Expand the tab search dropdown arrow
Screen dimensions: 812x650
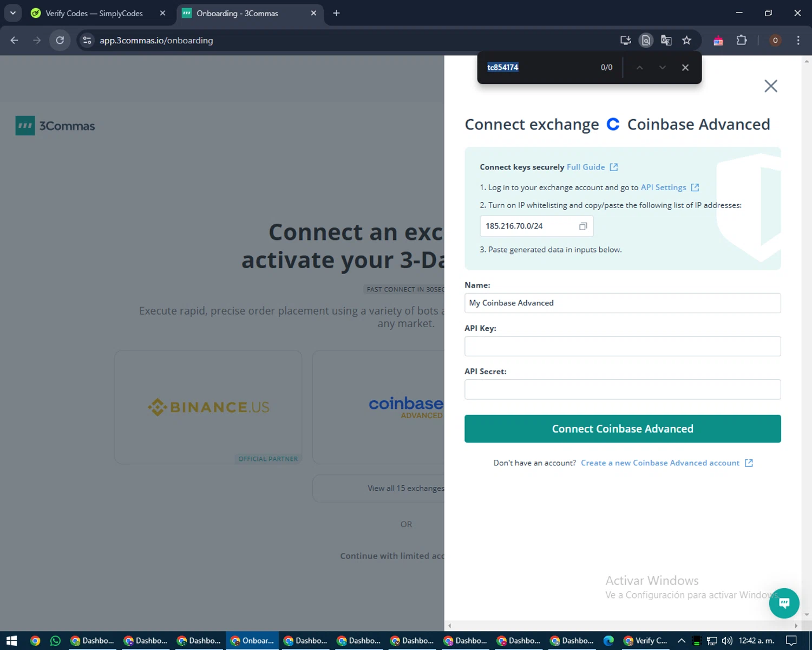(13, 13)
